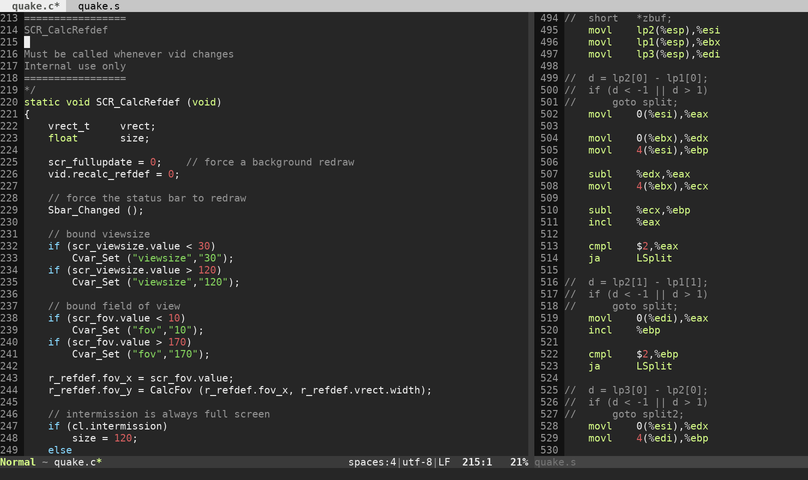This screenshot has width=808, height=480.
Task: Click the quake.s label in right status bar
Action: [555, 462]
